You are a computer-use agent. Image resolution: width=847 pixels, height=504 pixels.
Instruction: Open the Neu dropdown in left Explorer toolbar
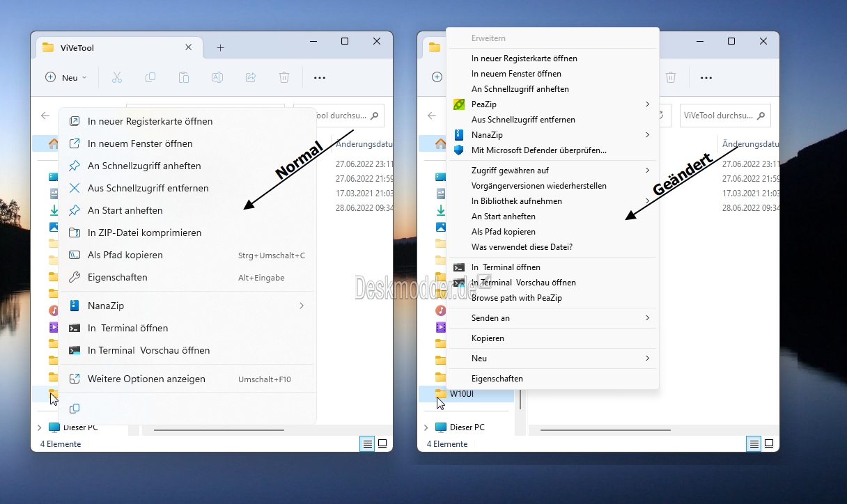(x=66, y=78)
